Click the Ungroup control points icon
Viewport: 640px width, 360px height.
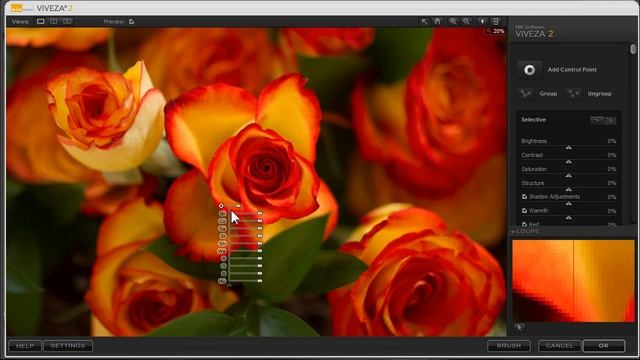click(573, 93)
